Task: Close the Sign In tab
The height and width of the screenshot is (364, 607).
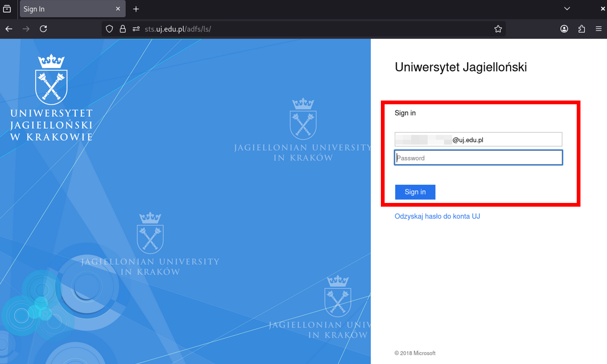Action: pyautogui.click(x=118, y=9)
